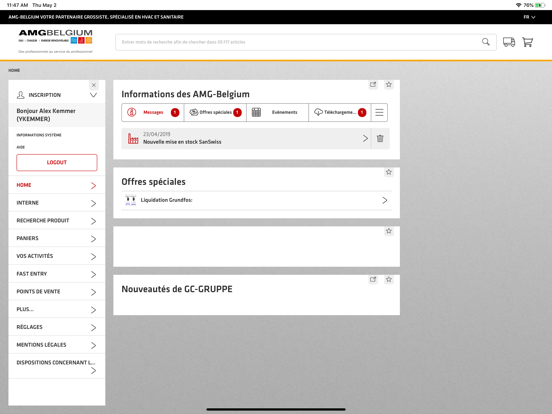Click the HOME breadcrumb
Viewport: 552px width, 414px height.
tap(14, 70)
